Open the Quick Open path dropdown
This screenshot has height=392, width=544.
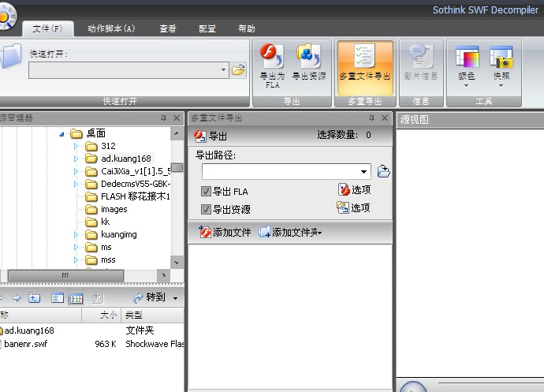pyautogui.click(x=223, y=69)
